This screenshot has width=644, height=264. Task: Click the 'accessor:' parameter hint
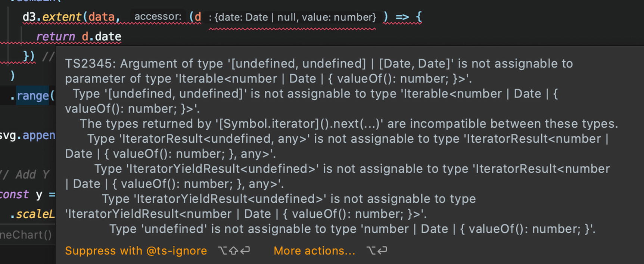[158, 17]
